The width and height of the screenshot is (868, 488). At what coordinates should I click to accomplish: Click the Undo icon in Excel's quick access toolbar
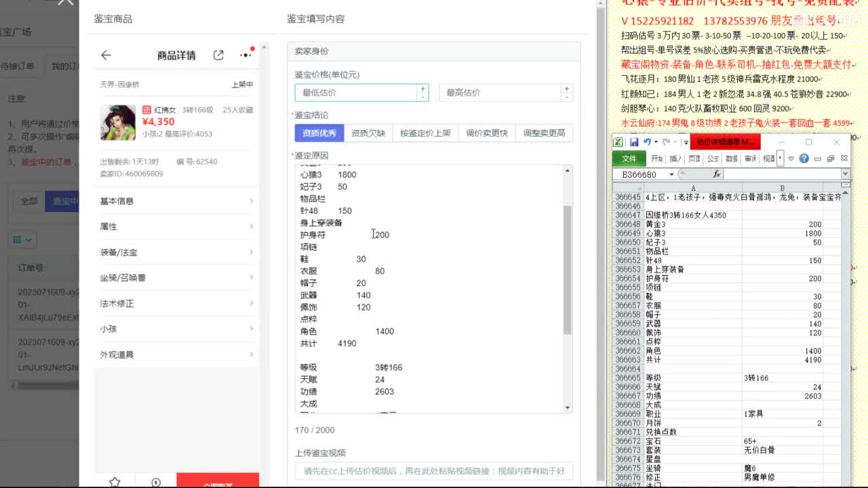[x=648, y=141]
